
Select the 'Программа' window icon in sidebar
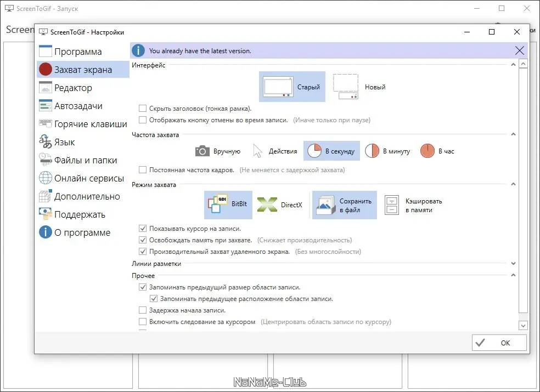pos(46,52)
